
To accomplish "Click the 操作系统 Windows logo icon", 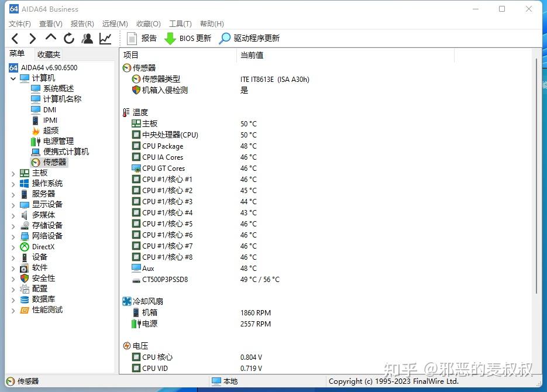I will (25, 184).
